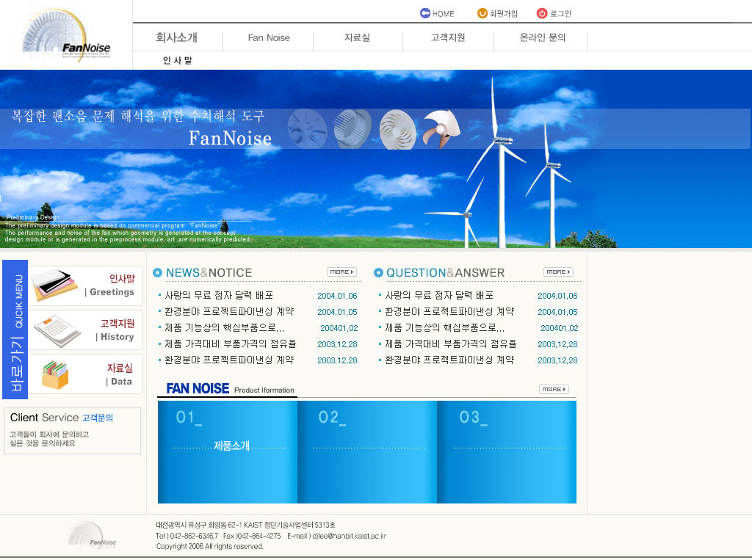The width and height of the screenshot is (752, 560).
Task: Go to the 온라인 문의 menu
Action: 543,37
